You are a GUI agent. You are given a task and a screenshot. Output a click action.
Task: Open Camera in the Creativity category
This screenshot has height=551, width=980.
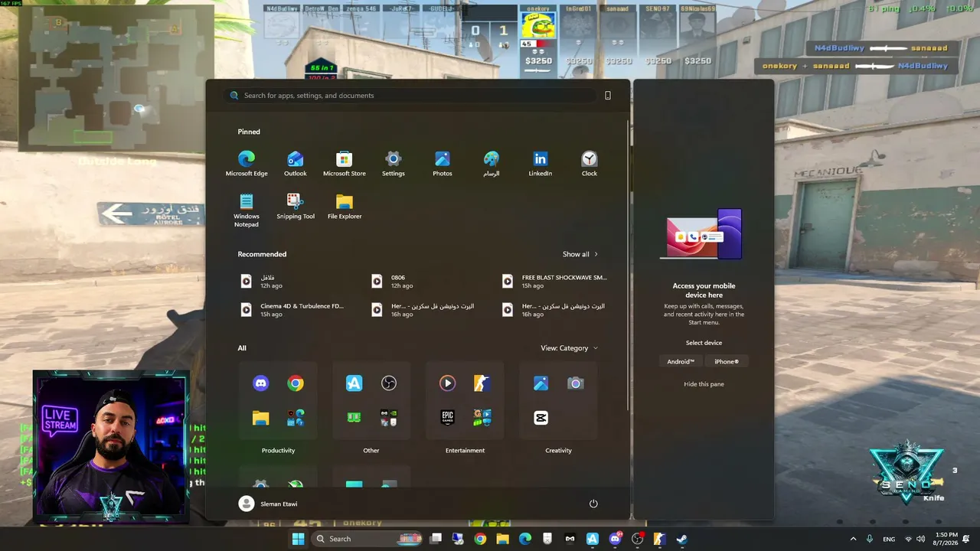576,383
